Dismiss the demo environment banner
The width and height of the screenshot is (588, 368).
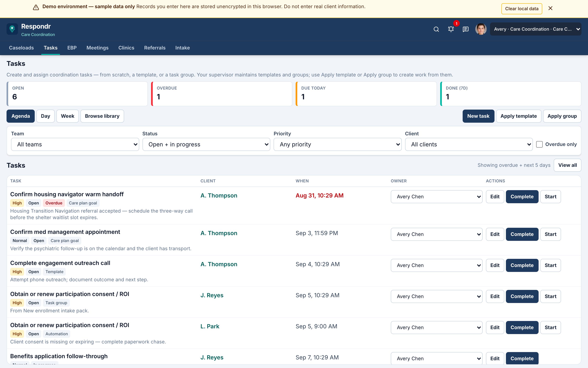pos(550,8)
